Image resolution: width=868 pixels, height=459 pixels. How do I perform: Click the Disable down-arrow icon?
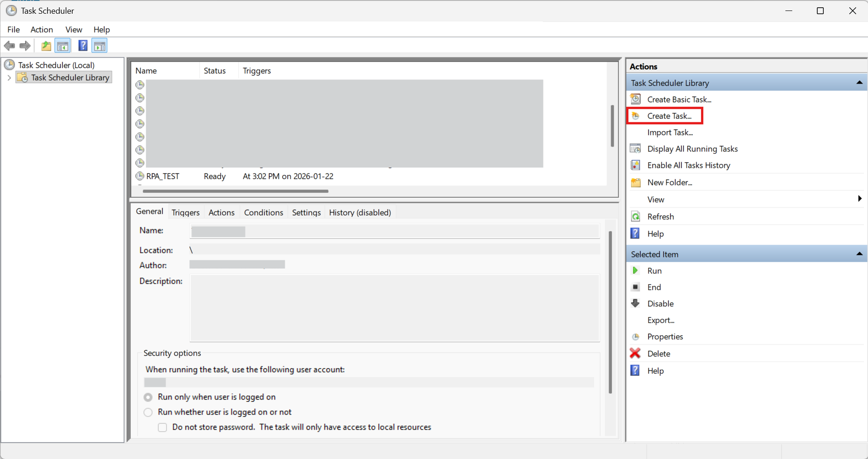pyautogui.click(x=635, y=303)
